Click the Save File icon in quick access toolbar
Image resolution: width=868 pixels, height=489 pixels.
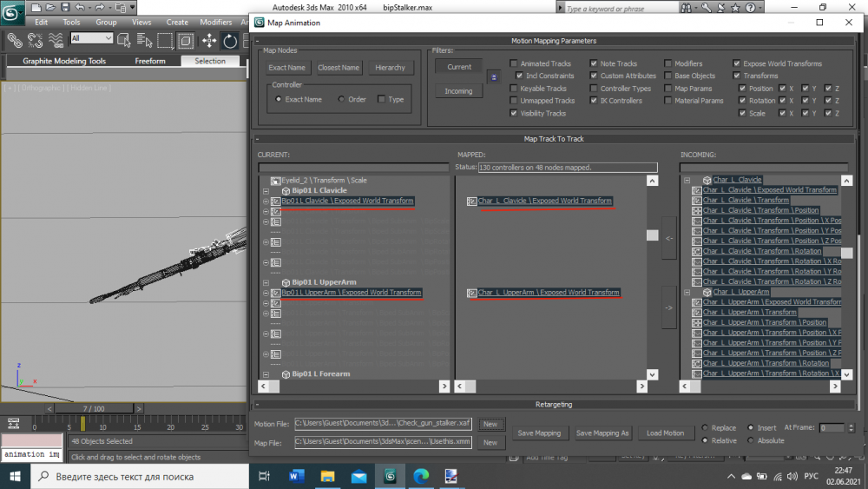click(x=65, y=7)
